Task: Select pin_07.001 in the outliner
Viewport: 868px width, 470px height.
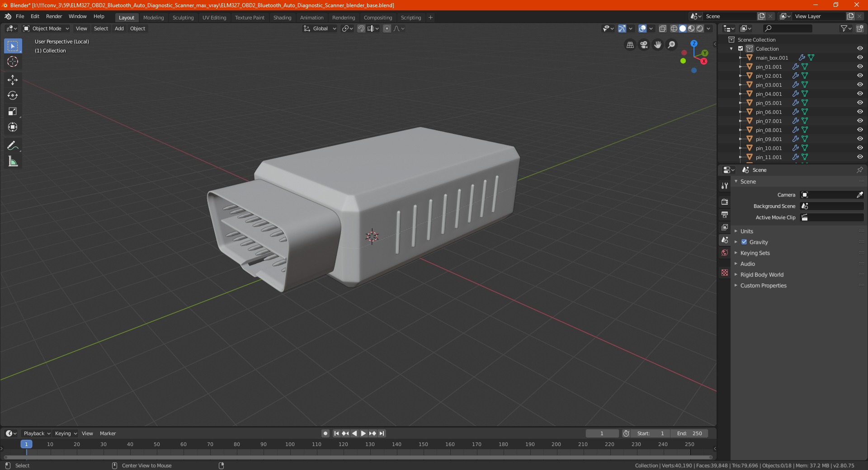Action: (x=769, y=121)
